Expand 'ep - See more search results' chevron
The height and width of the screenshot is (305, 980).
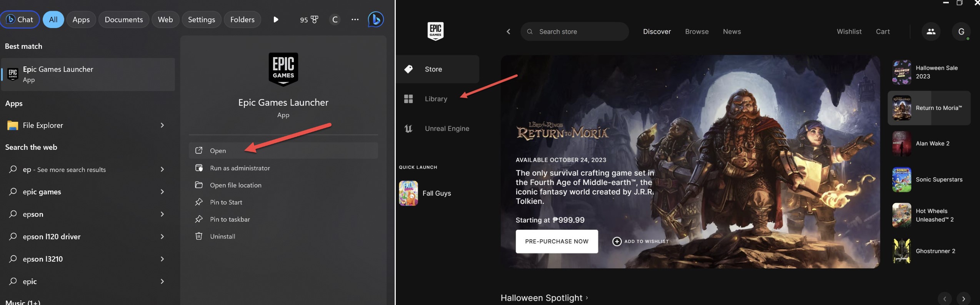(x=162, y=169)
